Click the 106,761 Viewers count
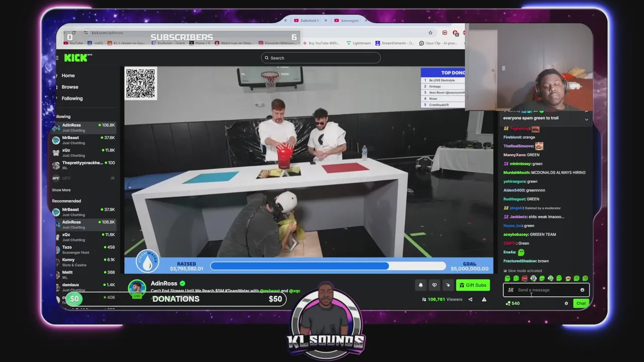The width and height of the screenshot is (644, 362). point(442,299)
